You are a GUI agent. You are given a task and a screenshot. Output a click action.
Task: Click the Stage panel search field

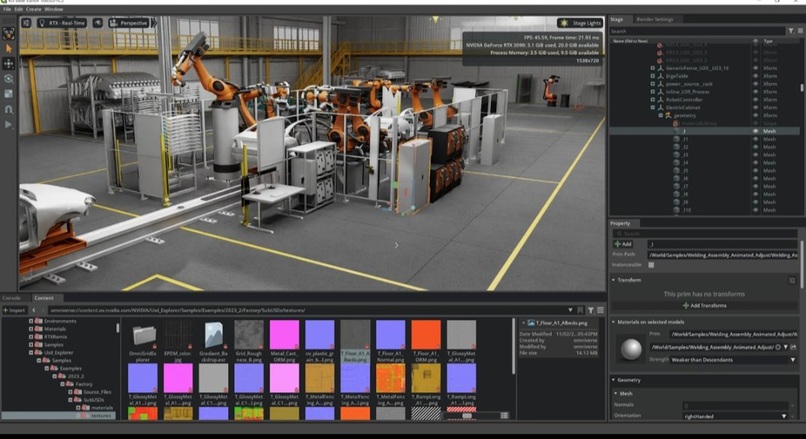click(x=698, y=31)
